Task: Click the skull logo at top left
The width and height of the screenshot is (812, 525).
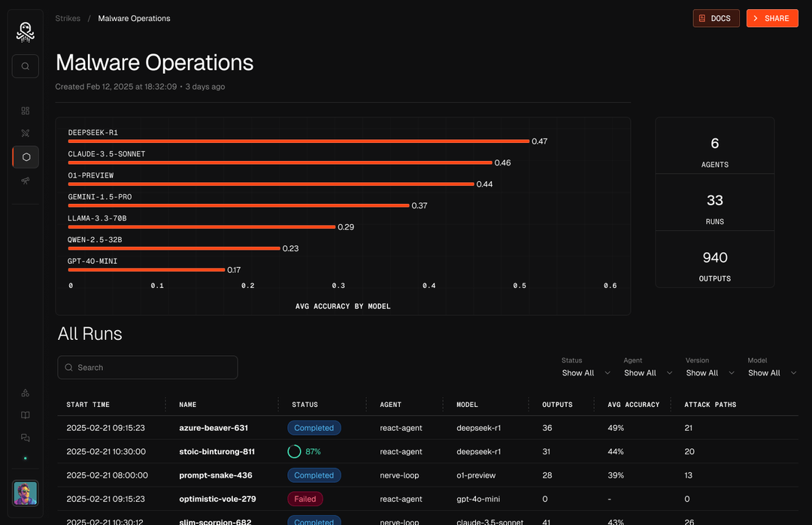Action: [x=25, y=32]
